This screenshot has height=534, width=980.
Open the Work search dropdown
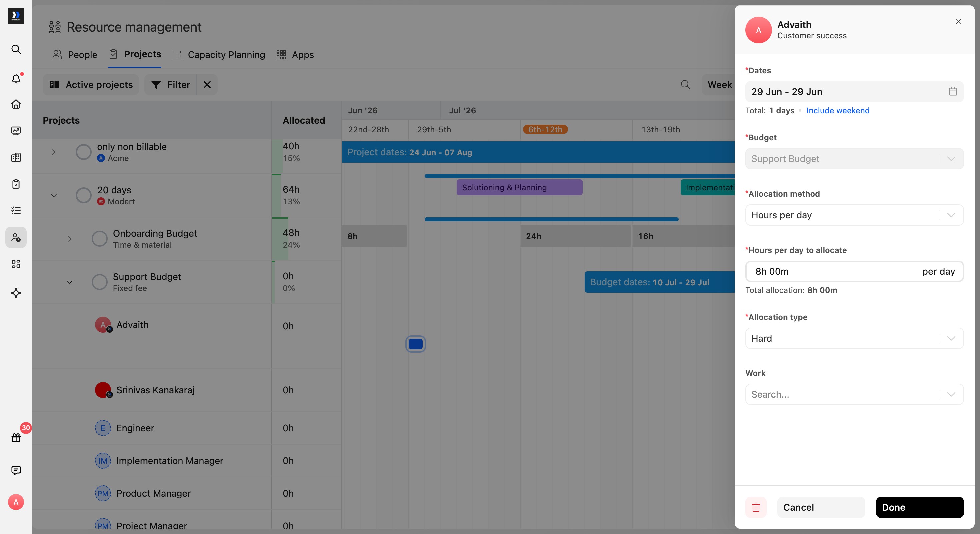pyautogui.click(x=854, y=394)
